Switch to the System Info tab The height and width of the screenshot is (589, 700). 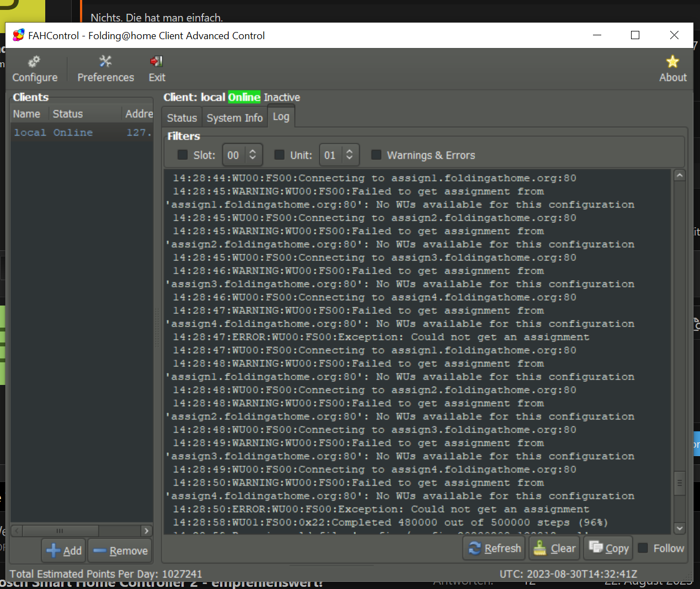point(234,117)
